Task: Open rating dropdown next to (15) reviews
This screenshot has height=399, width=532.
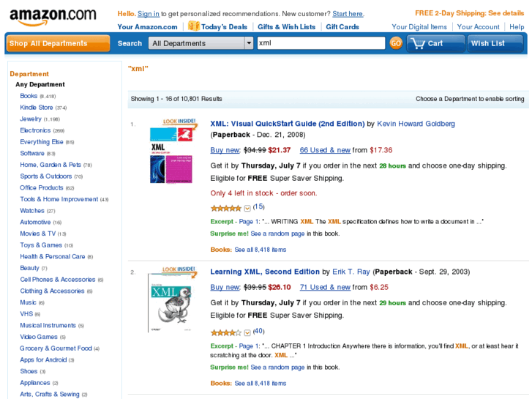Action: coord(247,208)
